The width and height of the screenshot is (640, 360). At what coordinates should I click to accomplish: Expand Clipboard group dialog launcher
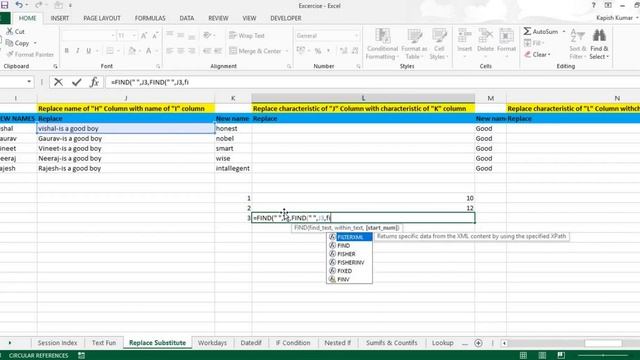tap(55, 66)
